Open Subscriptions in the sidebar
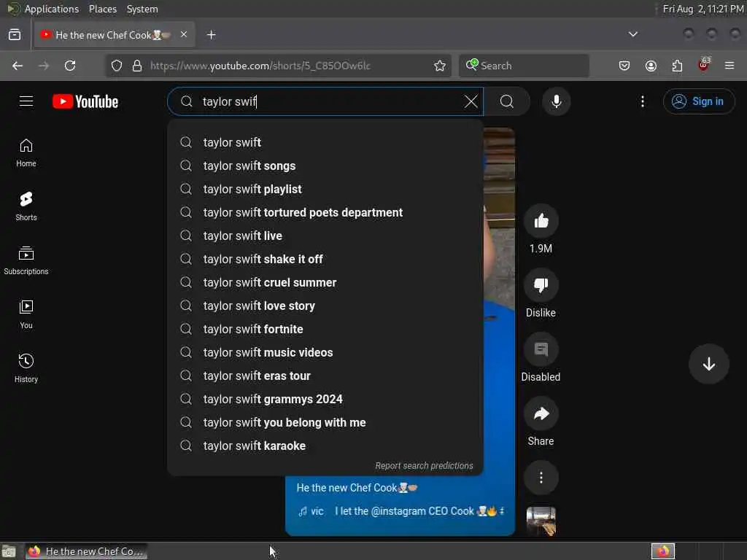 click(x=26, y=260)
